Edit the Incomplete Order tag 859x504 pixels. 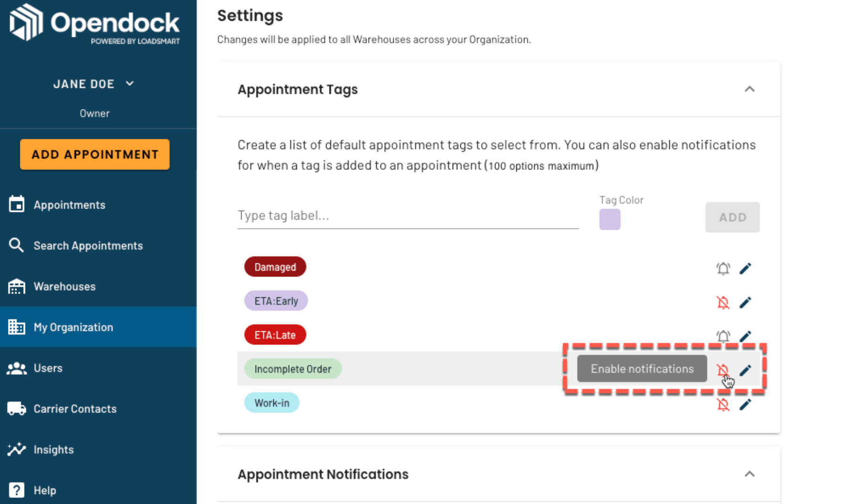(745, 370)
